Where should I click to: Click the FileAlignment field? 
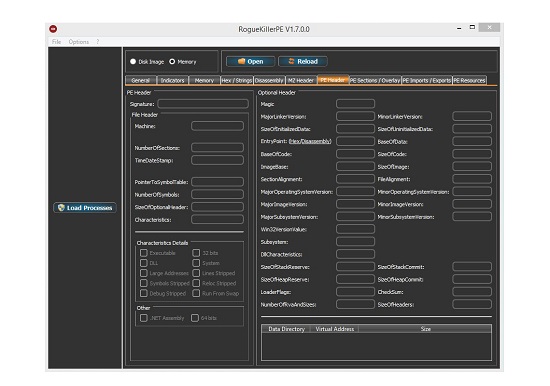[472, 179]
